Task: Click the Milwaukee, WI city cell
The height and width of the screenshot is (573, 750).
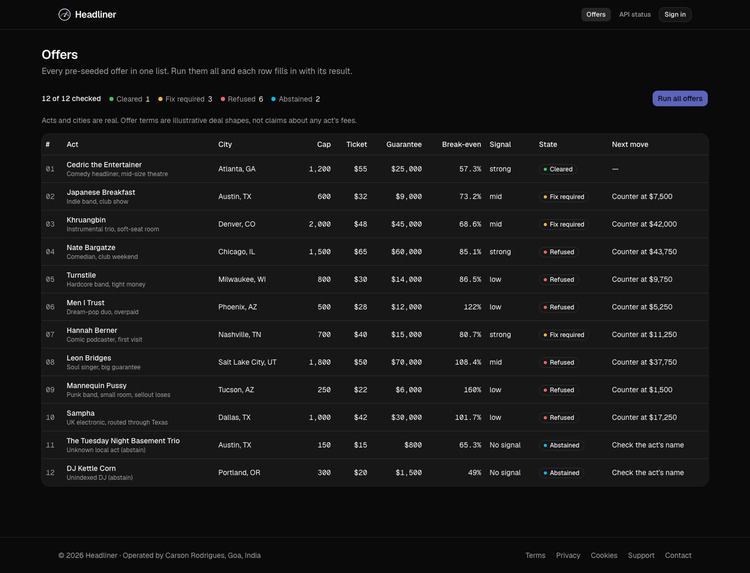Action: click(x=242, y=279)
